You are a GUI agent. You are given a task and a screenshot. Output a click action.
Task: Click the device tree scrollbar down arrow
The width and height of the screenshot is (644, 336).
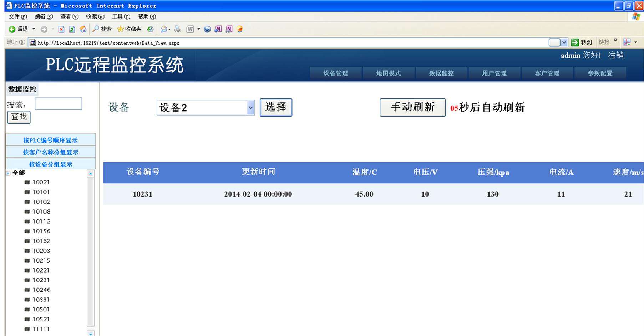pos(91,334)
